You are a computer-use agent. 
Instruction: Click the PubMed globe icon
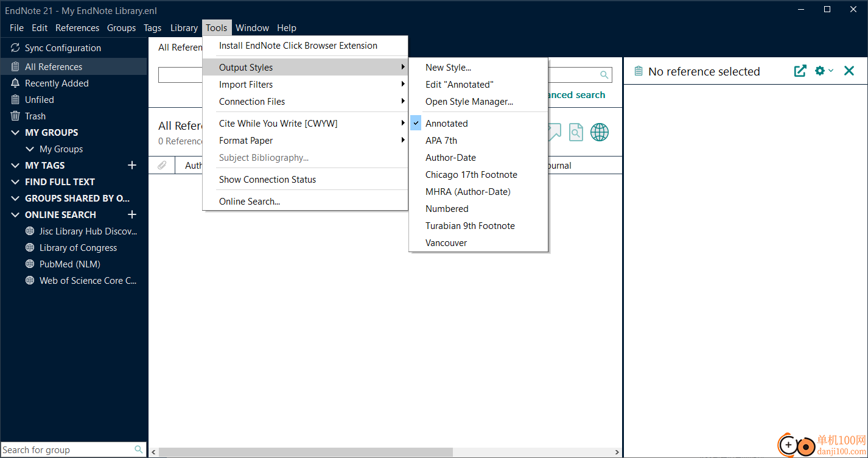tap(30, 264)
